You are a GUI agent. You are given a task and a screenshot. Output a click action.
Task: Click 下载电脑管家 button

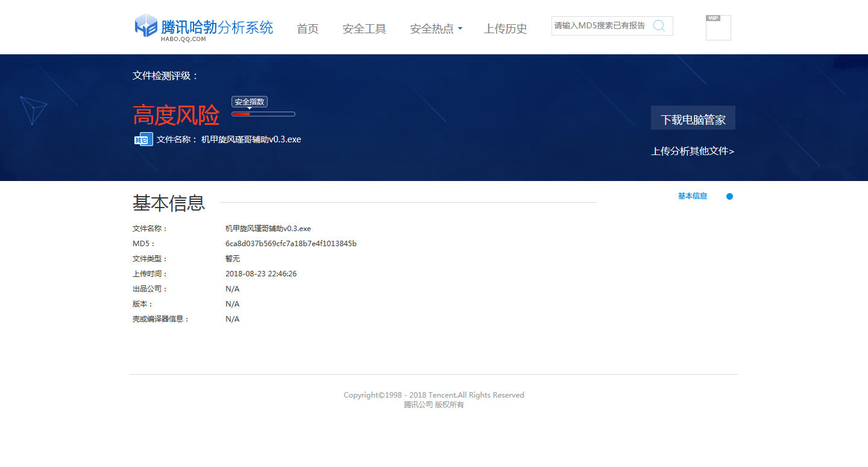coord(693,118)
